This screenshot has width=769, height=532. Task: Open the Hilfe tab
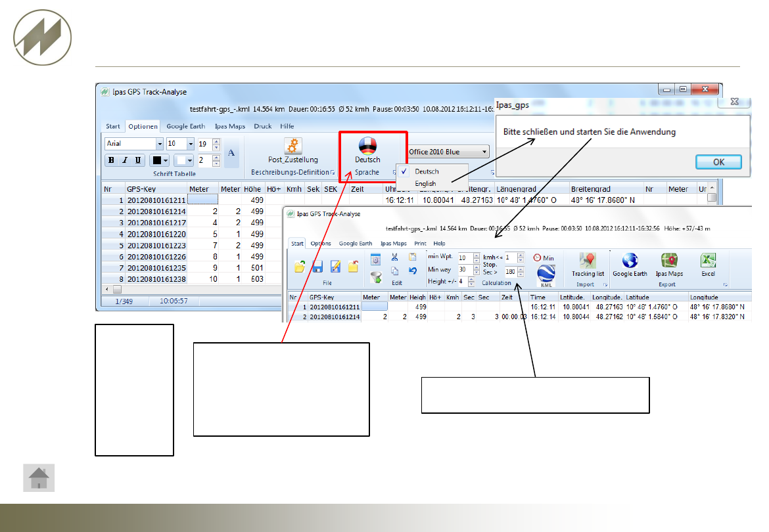(x=287, y=126)
